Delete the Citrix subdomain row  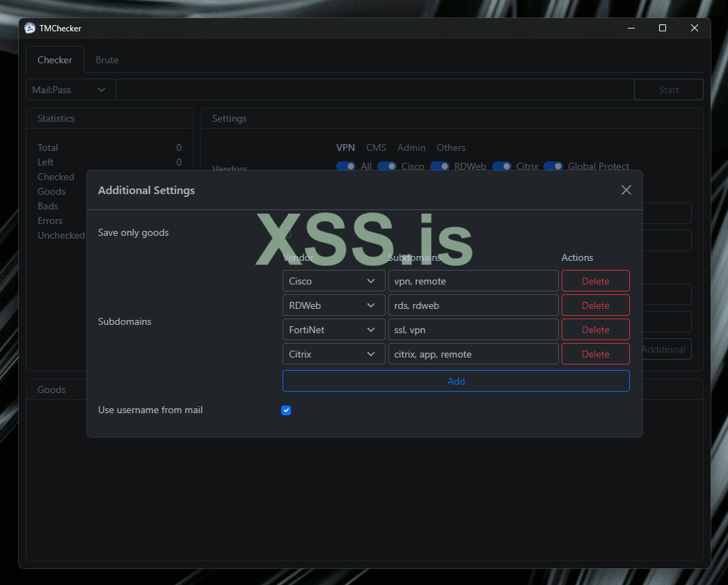(x=595, y=354)
